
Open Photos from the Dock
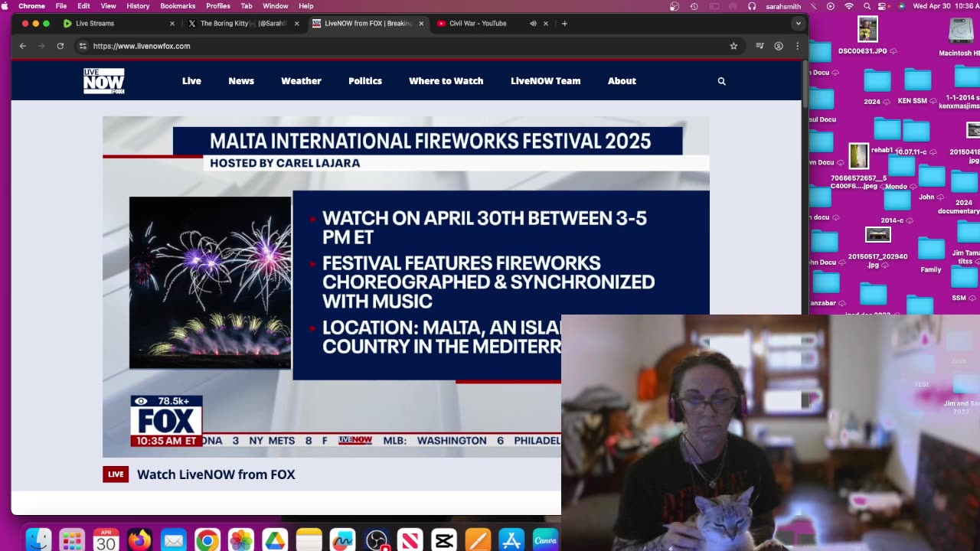point(241,540)
